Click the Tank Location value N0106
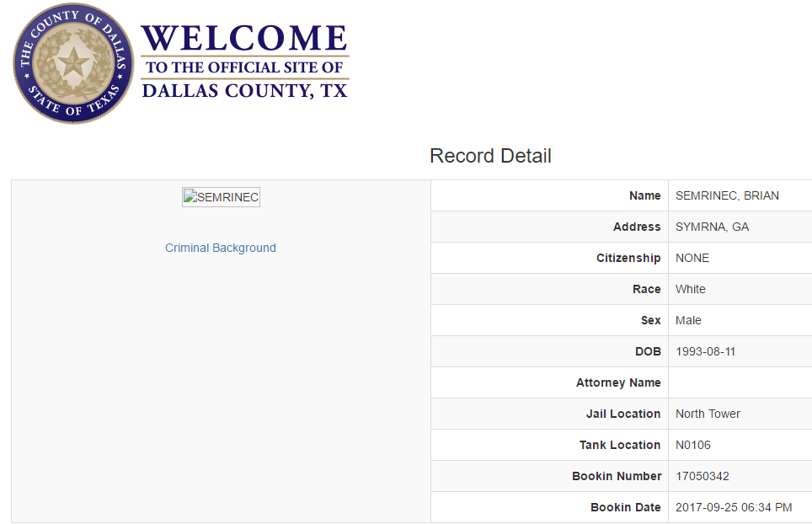Viewport: 812px width, 524px height. click(693, 445)
